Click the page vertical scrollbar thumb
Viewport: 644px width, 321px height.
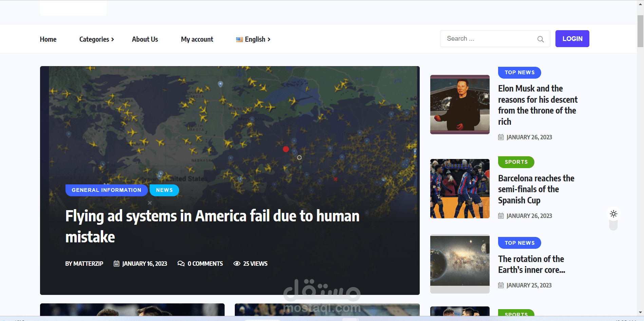[x=640, y=31]
